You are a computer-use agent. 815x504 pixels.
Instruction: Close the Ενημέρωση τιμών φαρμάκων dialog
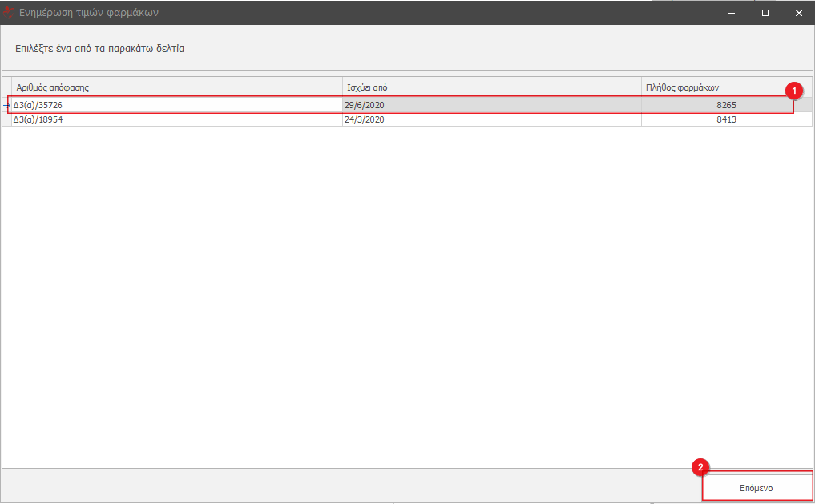tap(798, 13)
